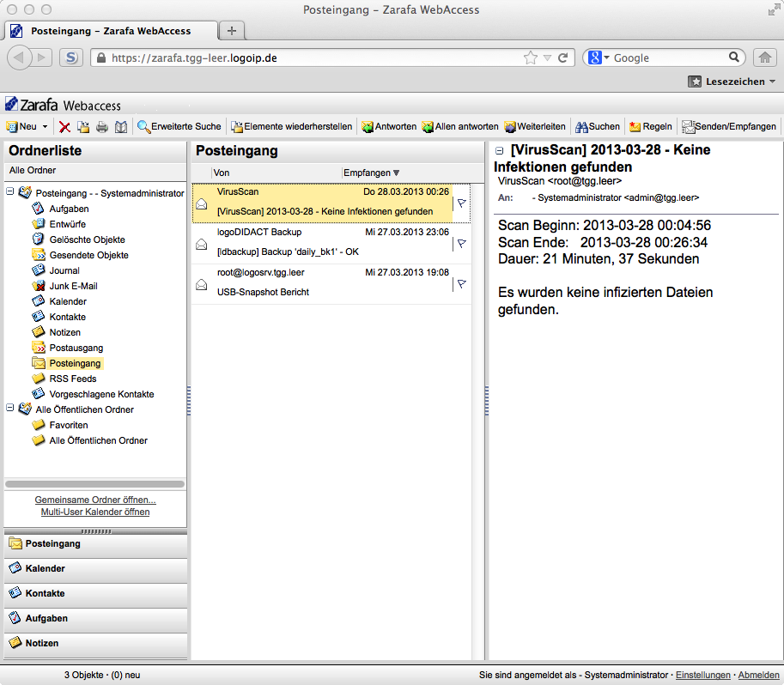Click the Multi-User Kalender öffnen link
The width and height of the screenshot is (784, 685).
95,512
